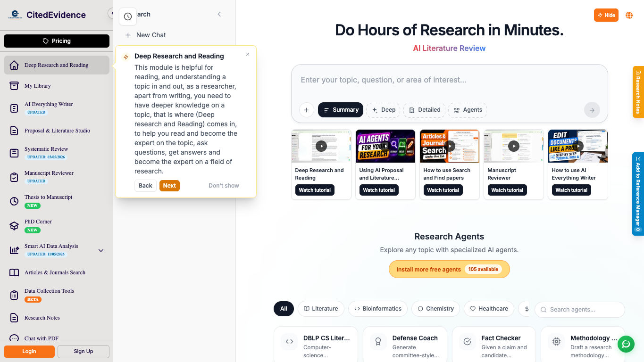Click the CitedEvidence logo icon
This screenshot has height=362, width=644.
click(15, 15)
